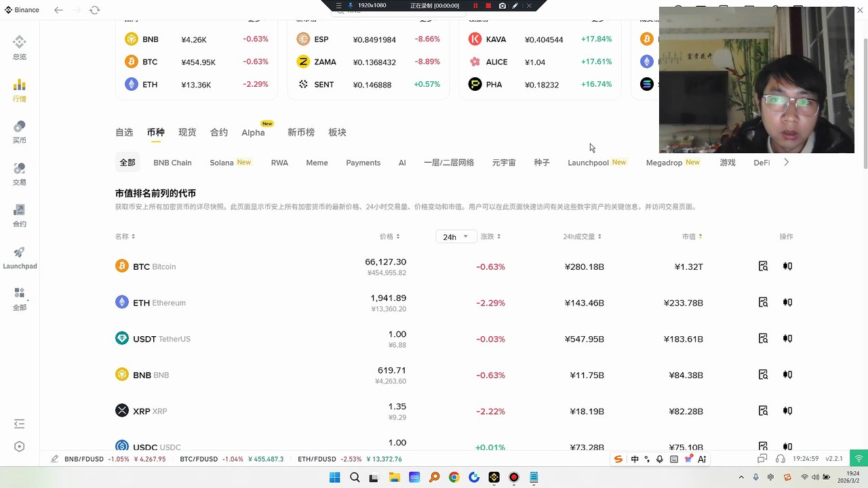Sort the table by 涨跌 column

[x=490, y=237]
